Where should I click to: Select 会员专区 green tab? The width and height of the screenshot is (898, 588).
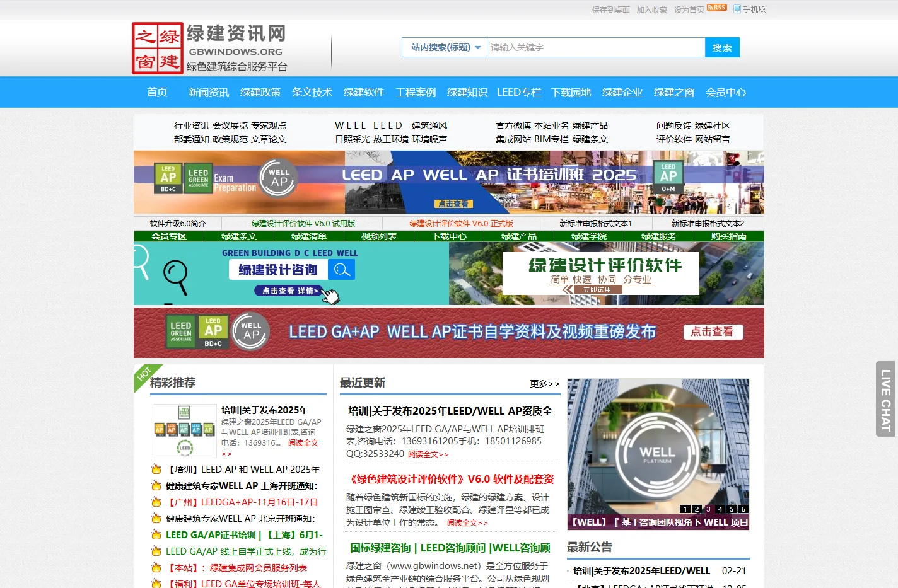(169, 236)
